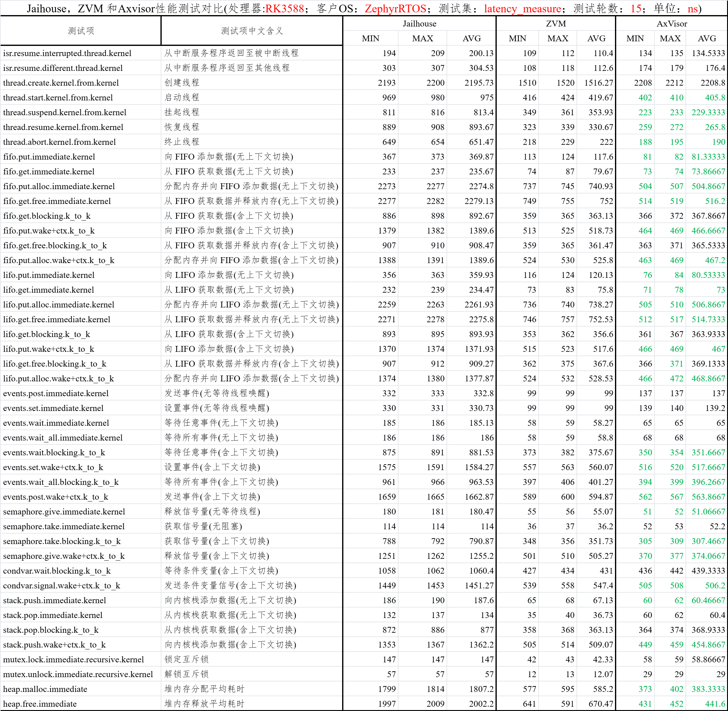728x711 pixels.
Task: Select the AVG header under AxVisor
Action: pos(707,38)
